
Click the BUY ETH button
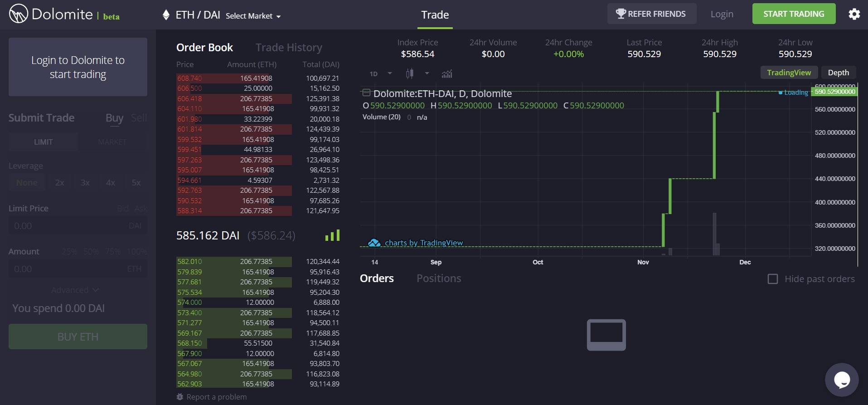(x=78, y=337)
